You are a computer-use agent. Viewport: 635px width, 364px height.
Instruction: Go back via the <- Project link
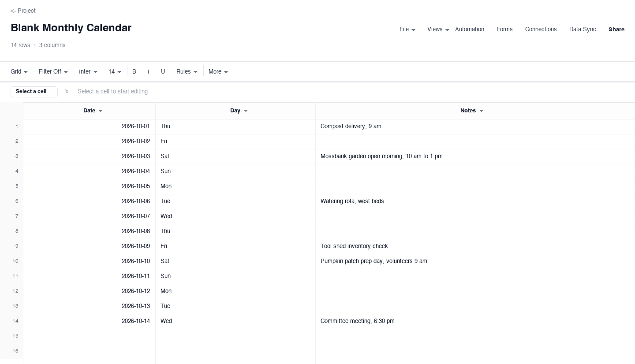pos(23,11)
